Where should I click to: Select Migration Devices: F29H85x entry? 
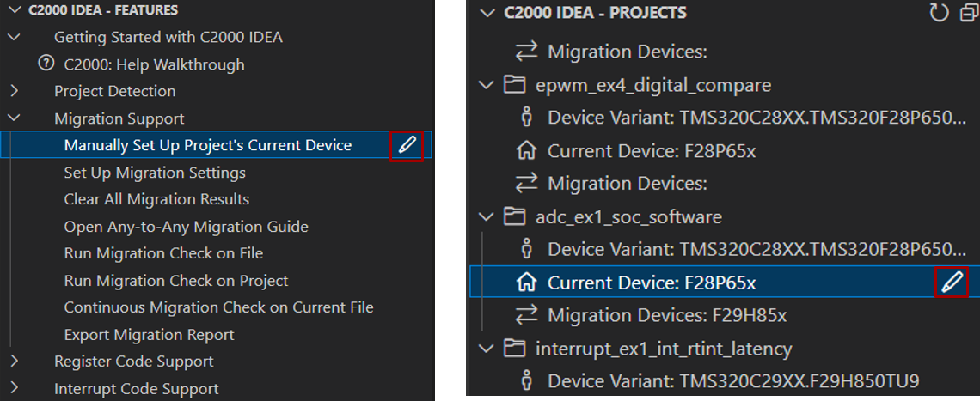(x=666, y=315)
